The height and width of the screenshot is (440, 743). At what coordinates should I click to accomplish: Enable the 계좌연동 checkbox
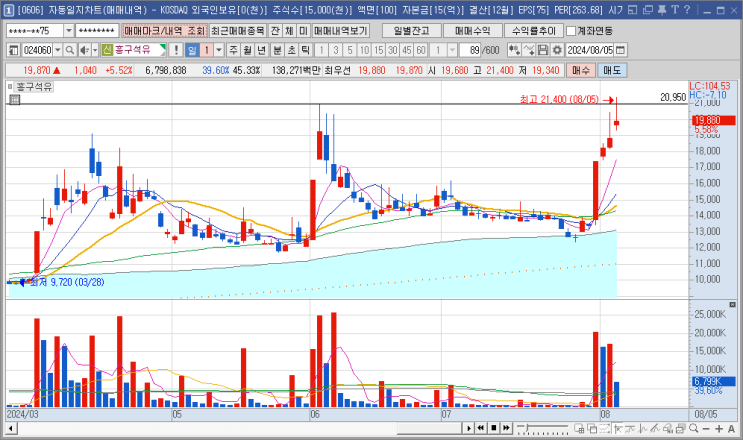[571, 31]
